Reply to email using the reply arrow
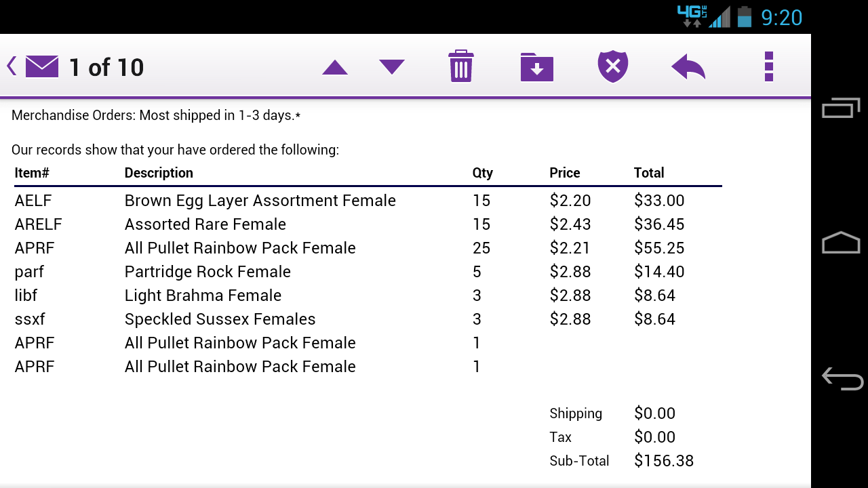The image size is (868, 488). 688,66
